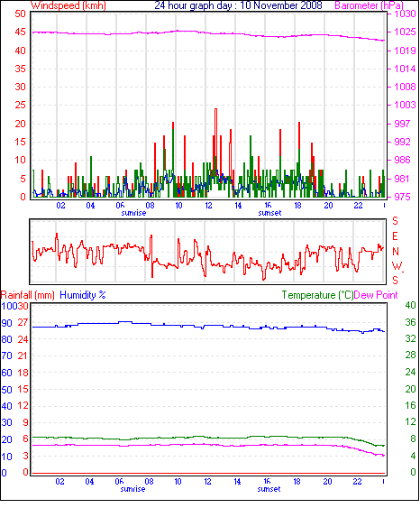Click the sunset label under the bottom graph
The image size is (420, 508).
[x=269, y=489]
